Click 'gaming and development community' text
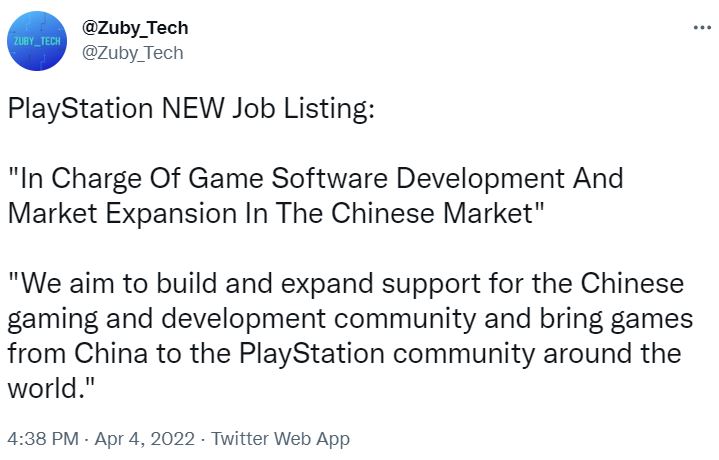 242,319
